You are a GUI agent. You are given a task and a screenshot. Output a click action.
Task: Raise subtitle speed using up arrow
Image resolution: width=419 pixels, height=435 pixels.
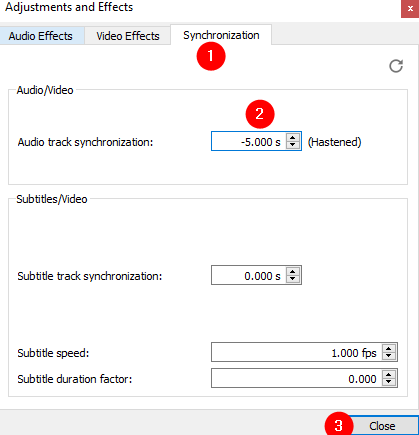(x=389, y=348)
